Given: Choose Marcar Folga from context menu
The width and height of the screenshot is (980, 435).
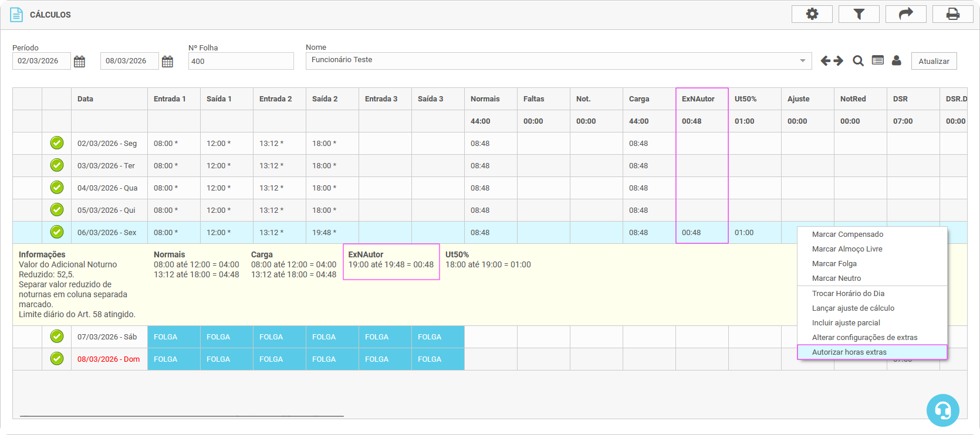Looking at the screenshot, I should click(x=834, y=264).
